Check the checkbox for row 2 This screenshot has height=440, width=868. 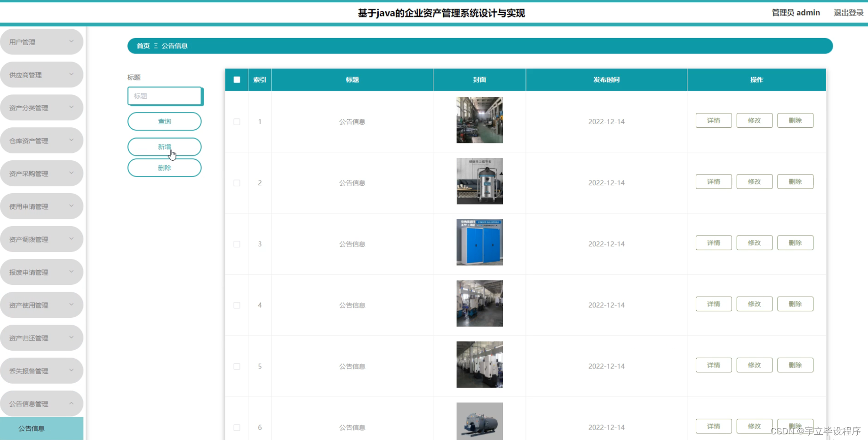[237, 183]
